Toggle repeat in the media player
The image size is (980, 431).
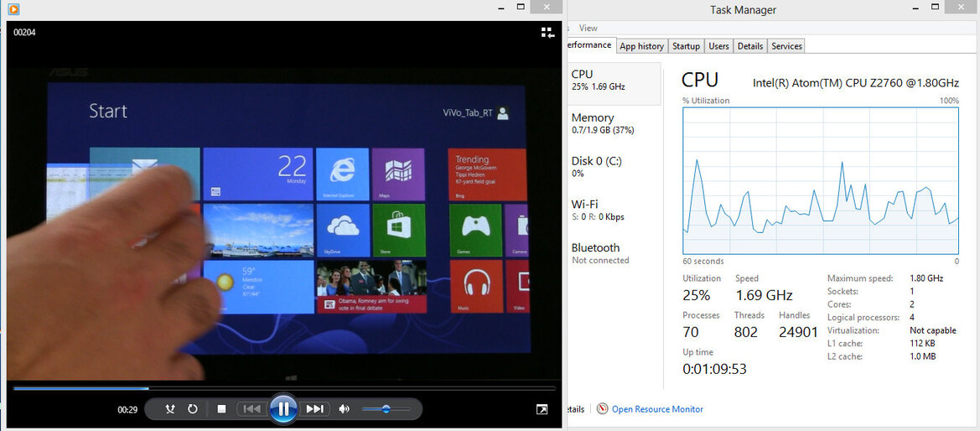193,409
